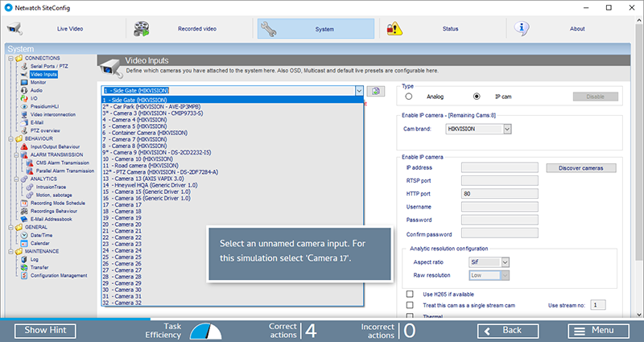Click the Discover cameras button
Viewport: 644px width, 342px height.
tap(581, 168)
